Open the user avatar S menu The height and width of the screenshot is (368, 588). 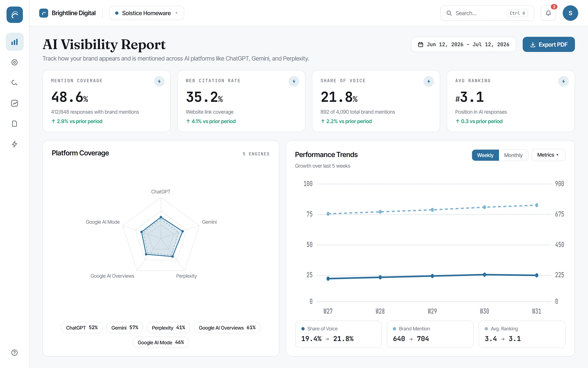point(570,13)
